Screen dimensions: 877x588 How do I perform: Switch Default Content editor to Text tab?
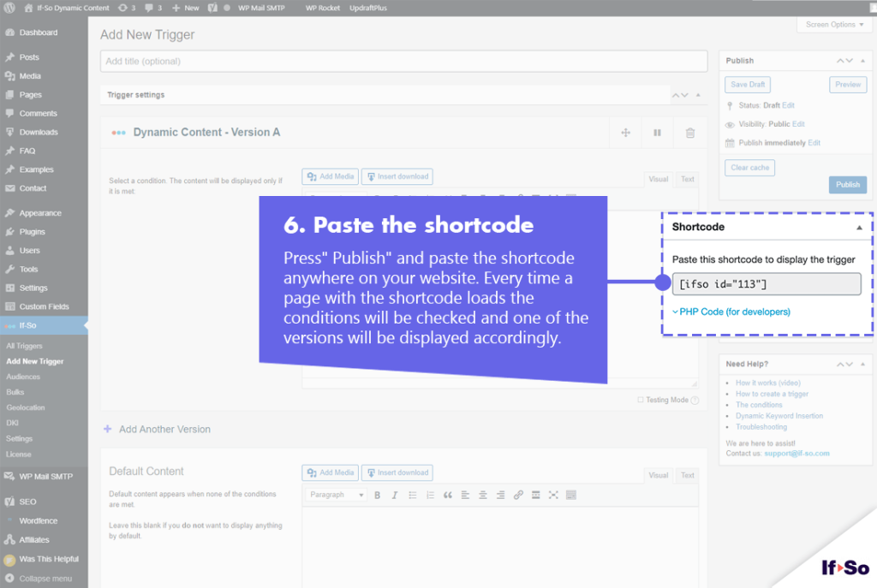688,476
